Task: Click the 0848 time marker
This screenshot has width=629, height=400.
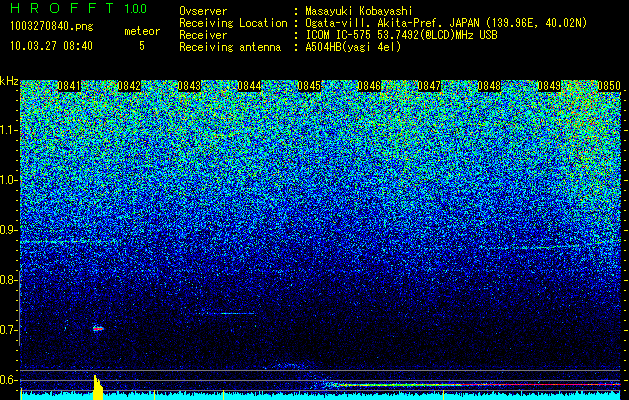Action: (x=489, y=86)
